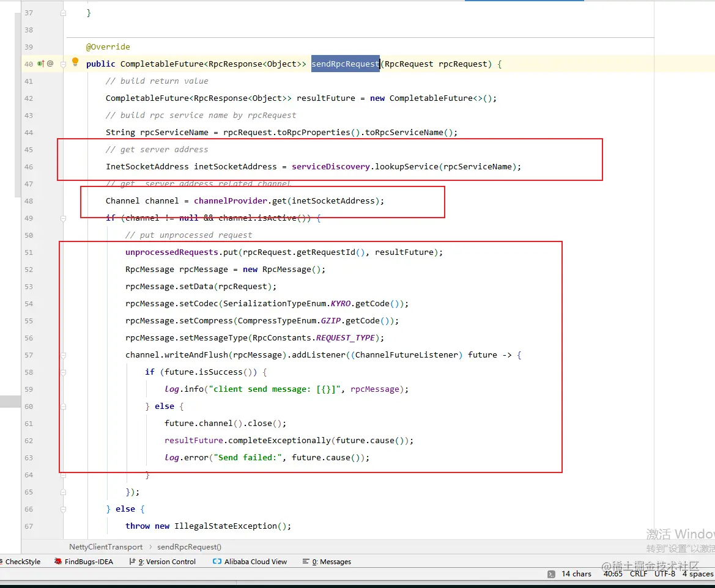
Task: Click the 14 chars selection indicator
Action: pos(576,574)
